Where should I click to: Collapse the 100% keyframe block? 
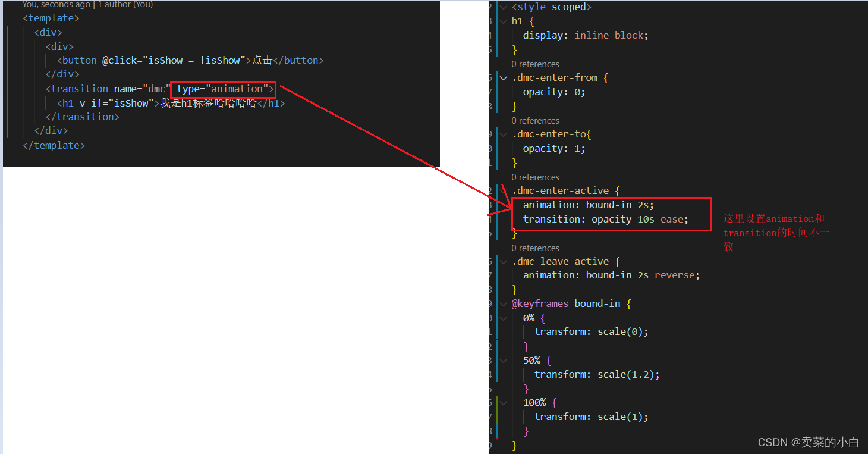(504, 403)
